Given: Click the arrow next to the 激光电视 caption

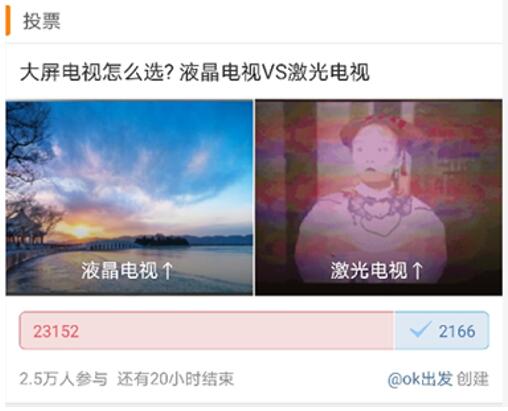Looking at the screenshot, I should click(x=417, y=270).
